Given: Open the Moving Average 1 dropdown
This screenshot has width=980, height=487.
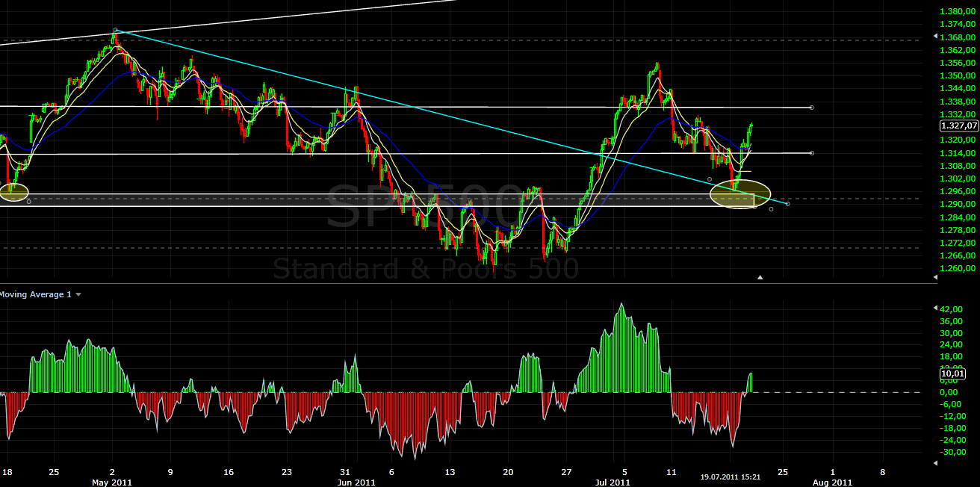Looking at the screenshot, I should (x=78, y=295).
